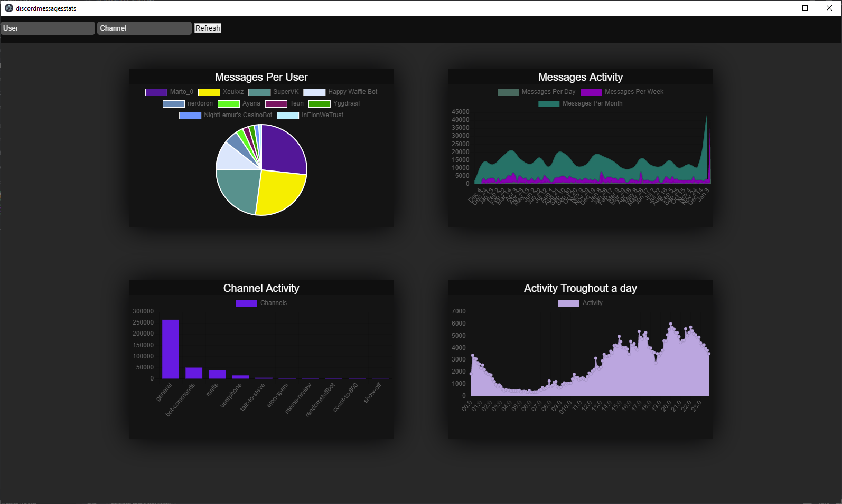Viewport: 842px width, 504px height.
Task: Click the User input field
Action: tap(48, 28)
